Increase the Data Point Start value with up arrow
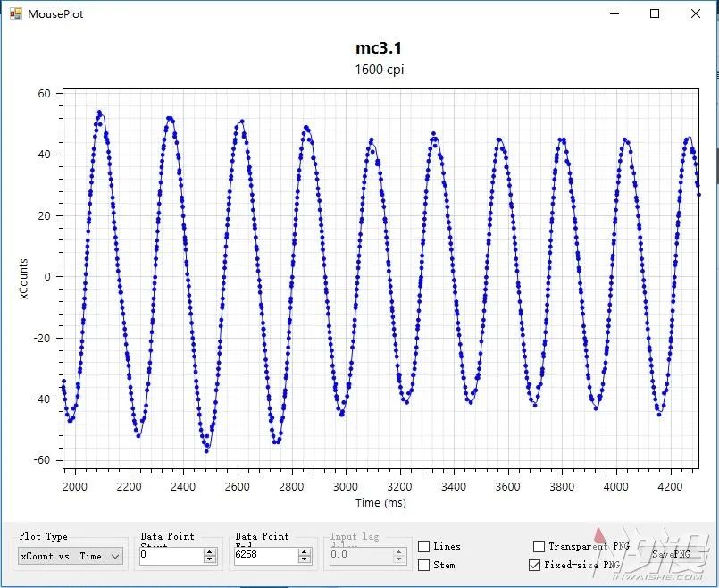Screen dimensions: 719x588 210,551
